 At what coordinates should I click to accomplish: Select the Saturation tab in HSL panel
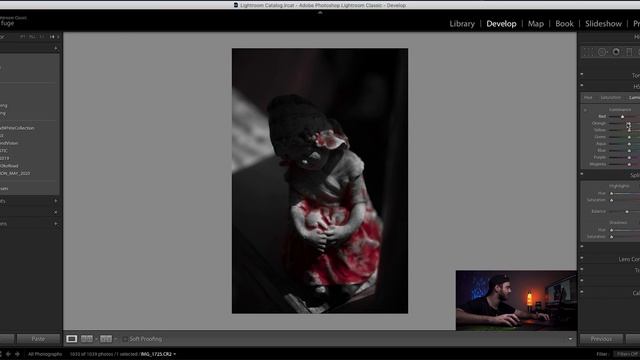coord(611,98)
